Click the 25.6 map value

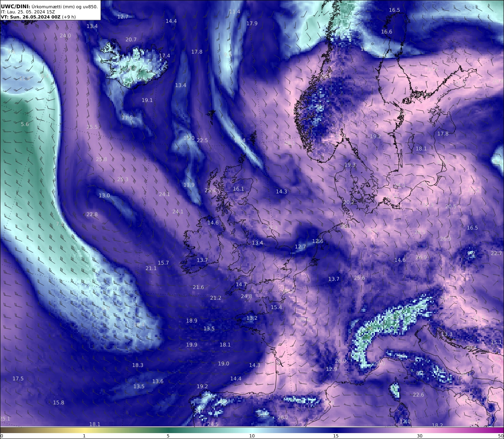[x=359, y=278]
